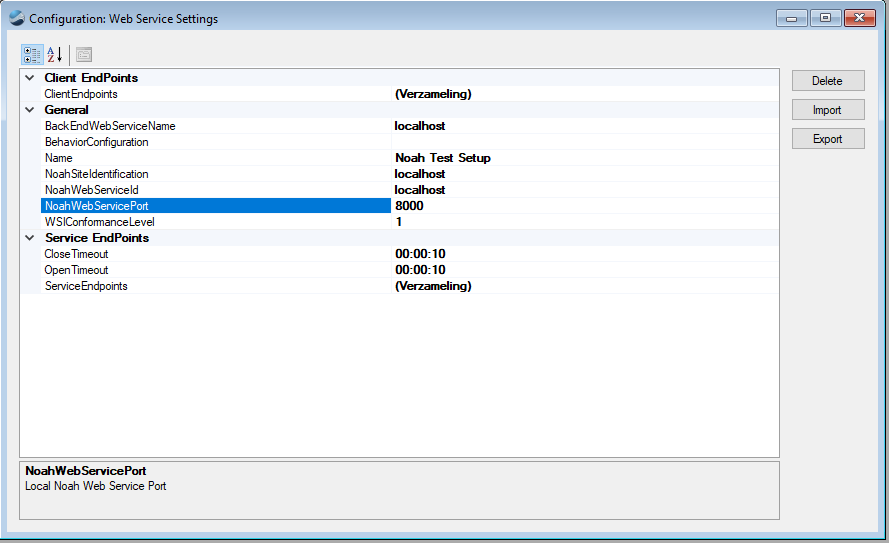This screenshot has height=543, width=889.
Task: Collapse the Service EndPoints category
Action: pyautogui.click(x=30, y=238)
